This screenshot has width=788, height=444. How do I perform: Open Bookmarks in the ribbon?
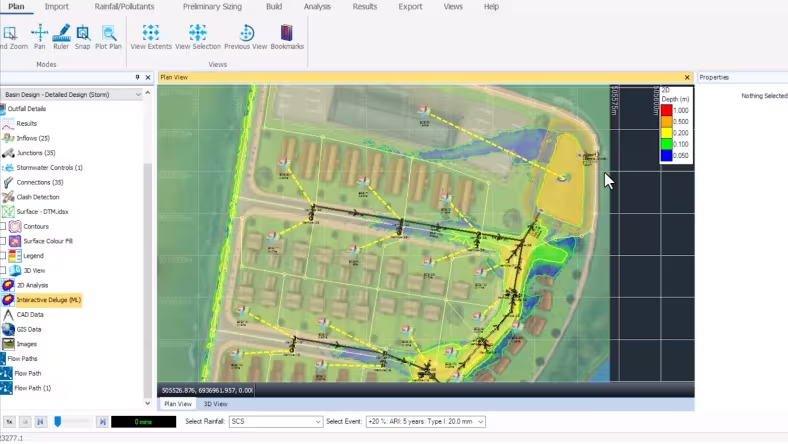coord(287,37)
